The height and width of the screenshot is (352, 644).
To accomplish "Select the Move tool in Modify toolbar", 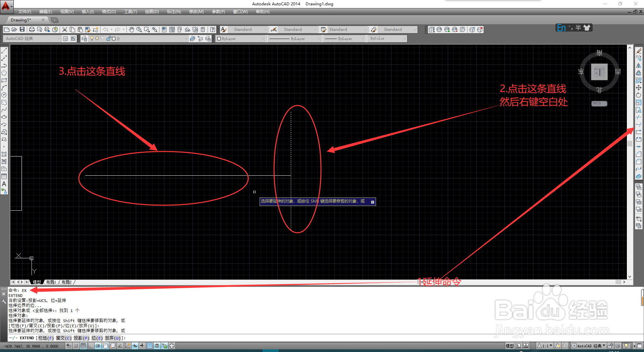I will pyautogui.click(x=639, y=88).
